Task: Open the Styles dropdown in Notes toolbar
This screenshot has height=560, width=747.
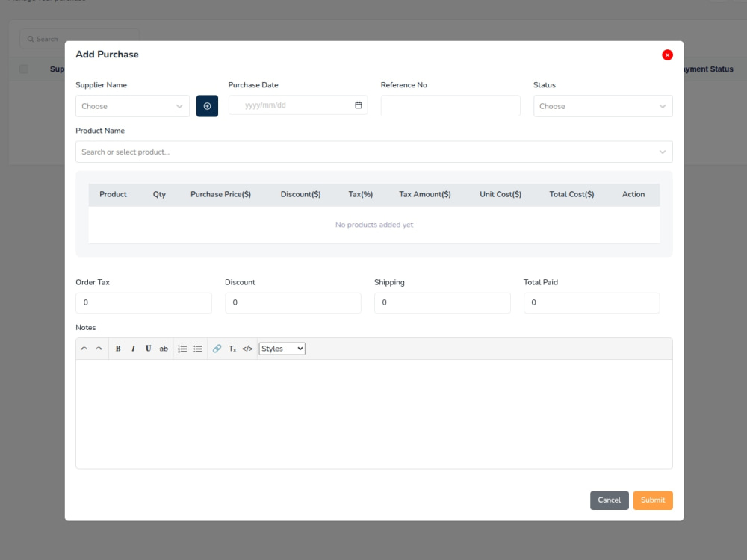Action: click(x=282, y=349)
